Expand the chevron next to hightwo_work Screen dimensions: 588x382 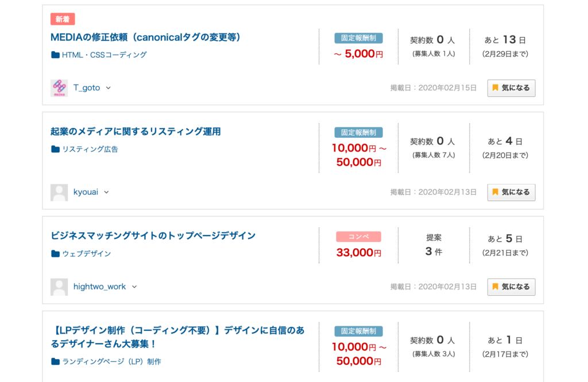pyautogui.click(x=134, y=287)
